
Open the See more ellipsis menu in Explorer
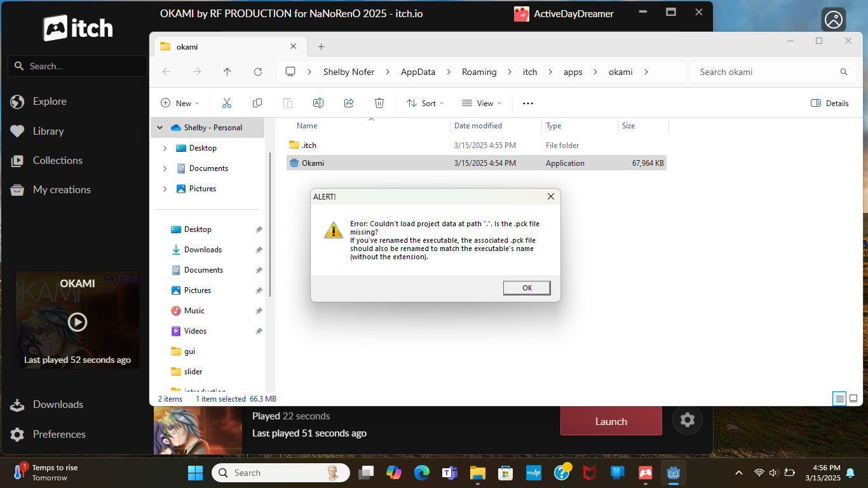tap(528, 103)
